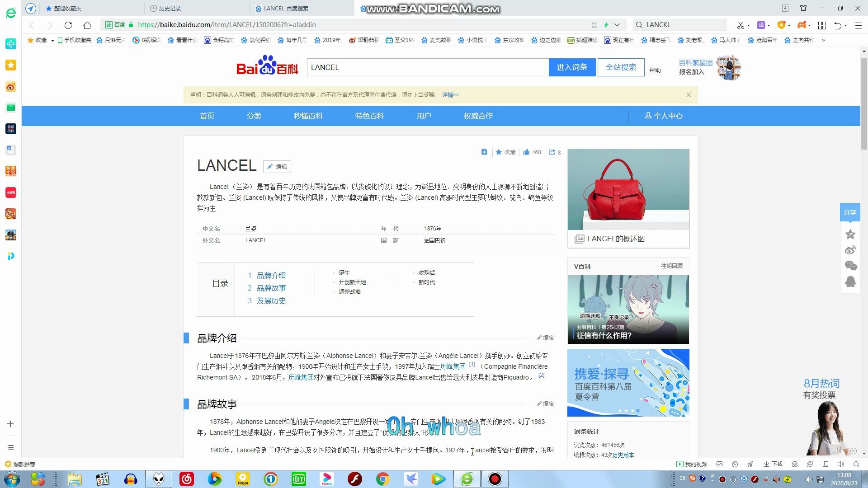Click the 进入词条 button
This screenshot has width=868, height=488.
pos(572,67)
